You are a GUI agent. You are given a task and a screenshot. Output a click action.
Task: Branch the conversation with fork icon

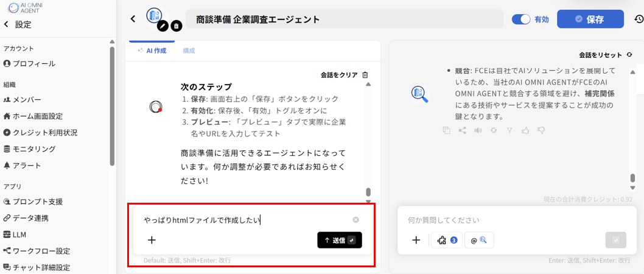coord(509,130)
